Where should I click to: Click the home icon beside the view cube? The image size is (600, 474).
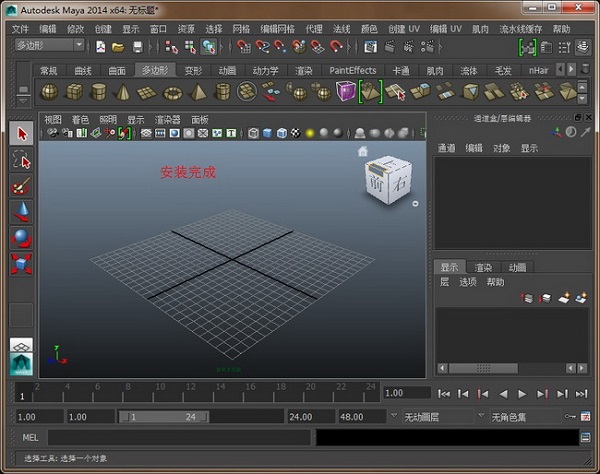click(362, 151)
